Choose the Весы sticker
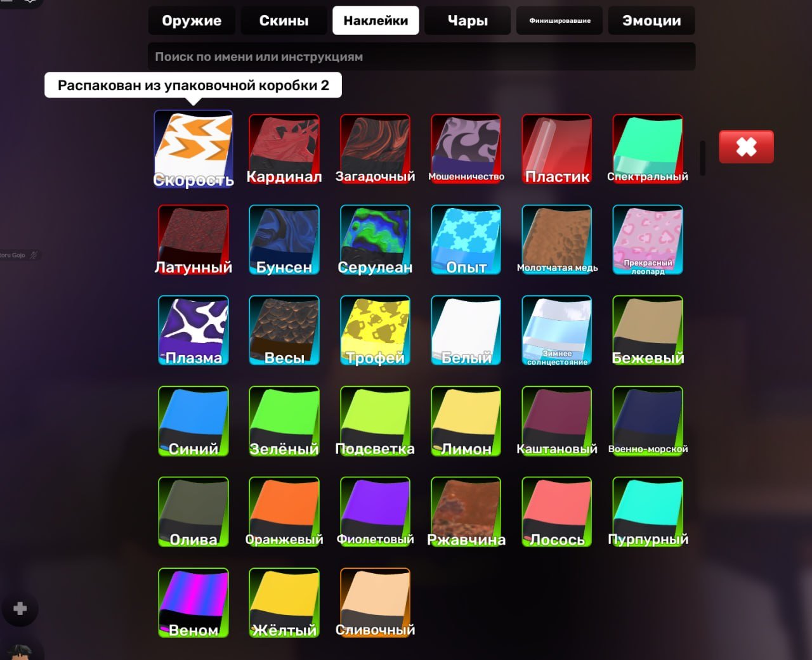The height and width of the screenshot is (660, 812). (x=284, y=330)
